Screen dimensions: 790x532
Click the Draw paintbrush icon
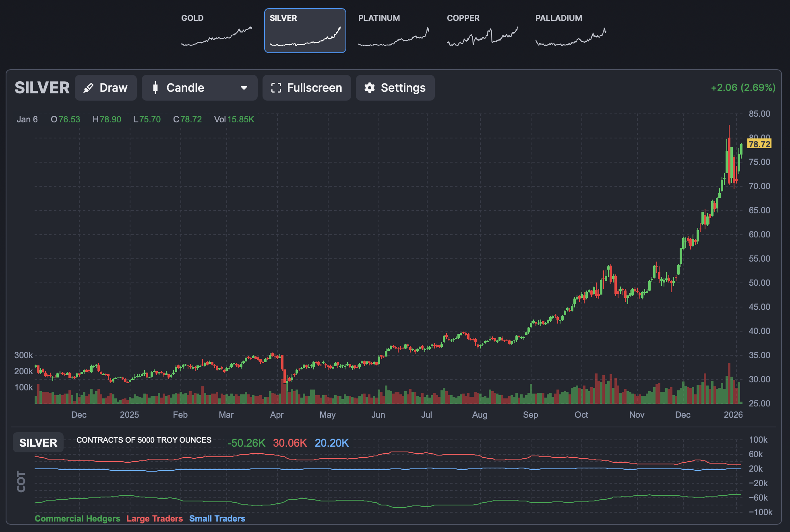pos(88,88)
